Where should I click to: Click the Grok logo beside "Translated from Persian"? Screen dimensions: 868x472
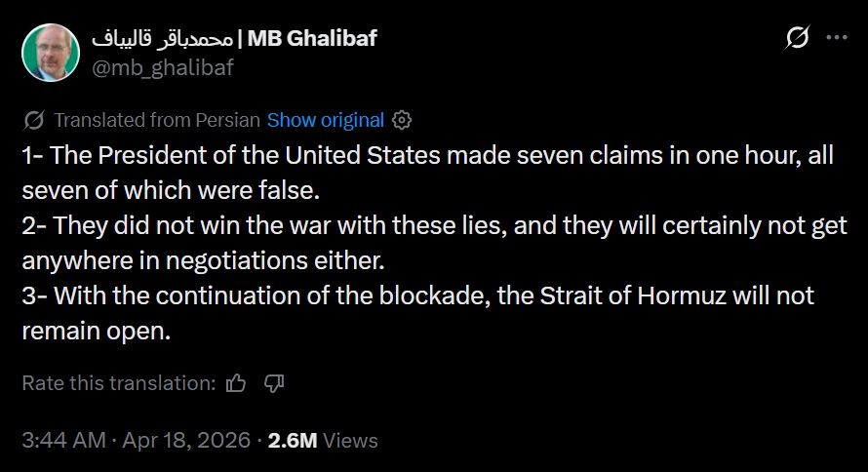(x=33, y=121)
